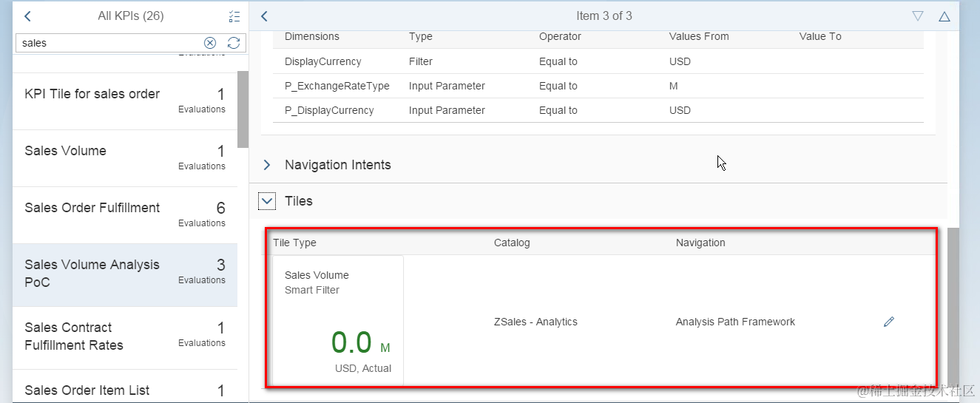Refresh the KPI search results
The width and height of the screenshot is (980, 403).
pyautogui.click(x=234, y=43)
